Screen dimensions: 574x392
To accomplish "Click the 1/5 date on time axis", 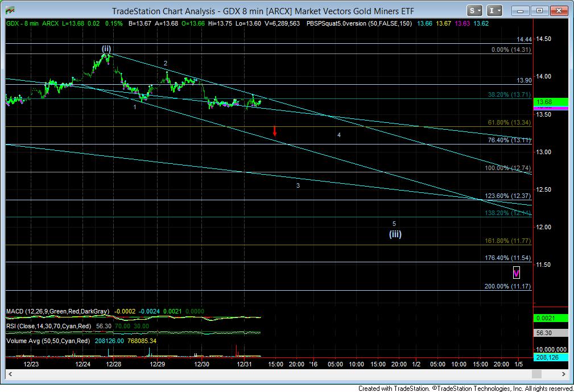I will pyautogui.click(x=519, y=364).
